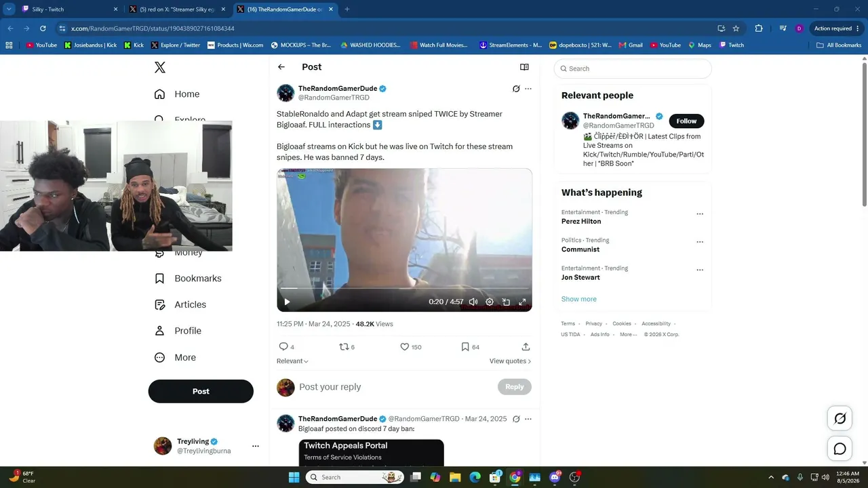Toggle picture-in-picture for the video
868x488 pixels.
point(506,302)
